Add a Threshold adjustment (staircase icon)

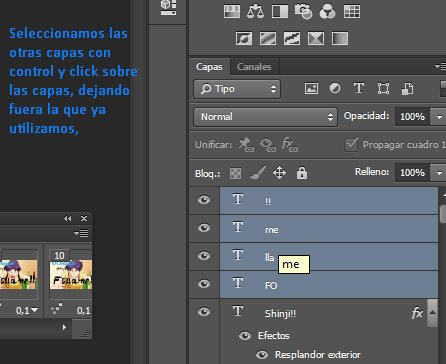pyautogui.click(x=292, y=38)
